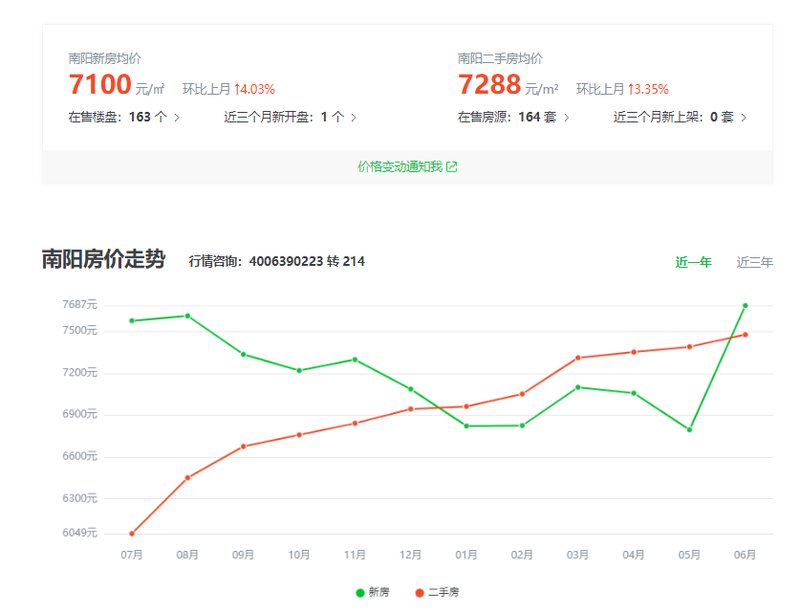
Task: Switch to the 近三年 tab
Action: point(754,262)
